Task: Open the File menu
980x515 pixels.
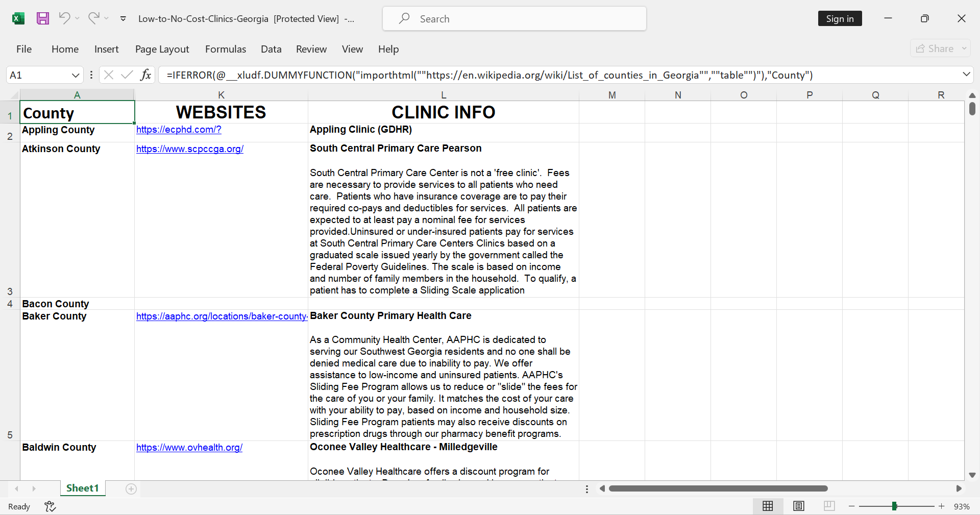Action: click(x=24, y=49)
